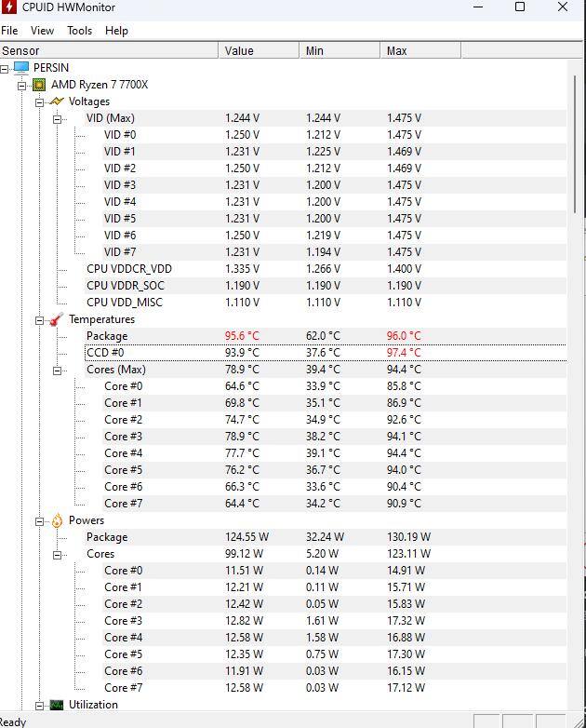Select the PERSIN computer icon
The width and height of the screenshot is (586, 728).
coord(21,68)
